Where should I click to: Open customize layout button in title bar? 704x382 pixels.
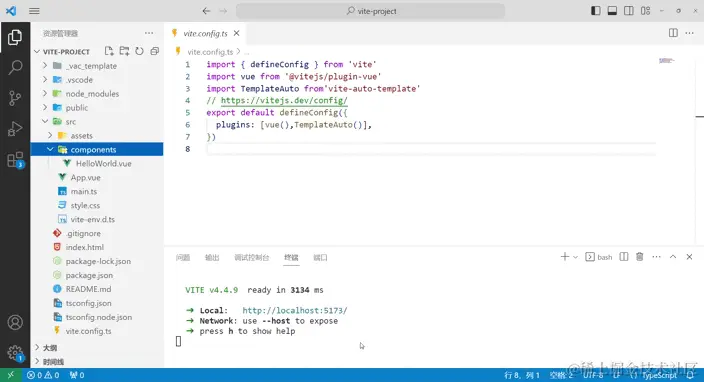pos(645,11)
